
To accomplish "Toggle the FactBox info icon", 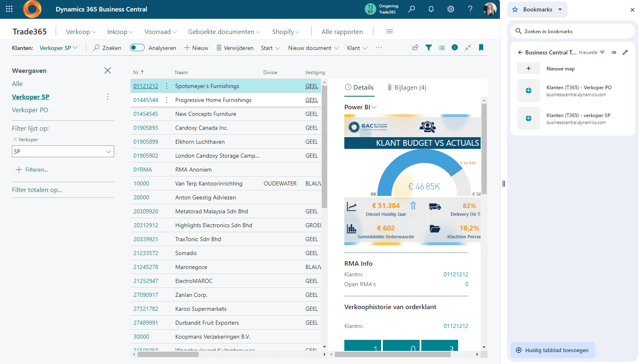I will click(454, 47).
